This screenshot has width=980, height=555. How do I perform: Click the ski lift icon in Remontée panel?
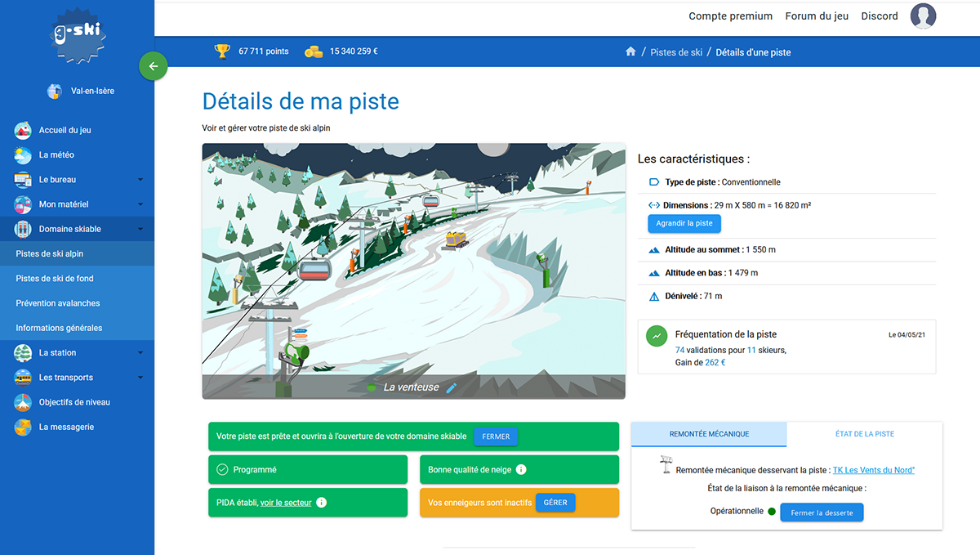coord(666,465)
